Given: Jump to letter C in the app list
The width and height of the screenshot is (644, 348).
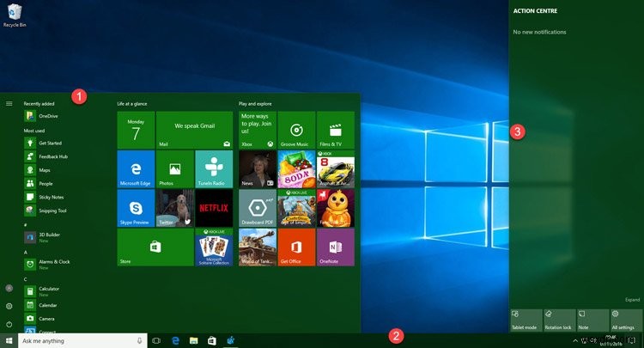Looking at the screenshot, I should coord(26,279).
